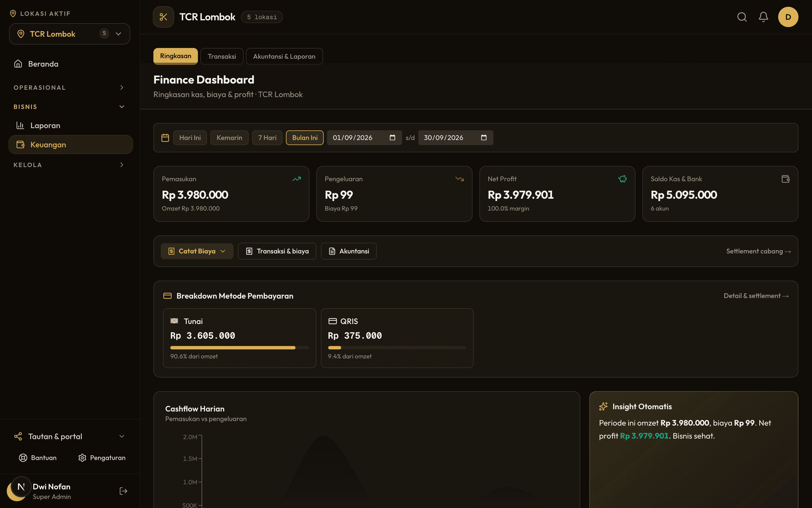
Task: Expand Tautan & portal menu
Action: 70,436
